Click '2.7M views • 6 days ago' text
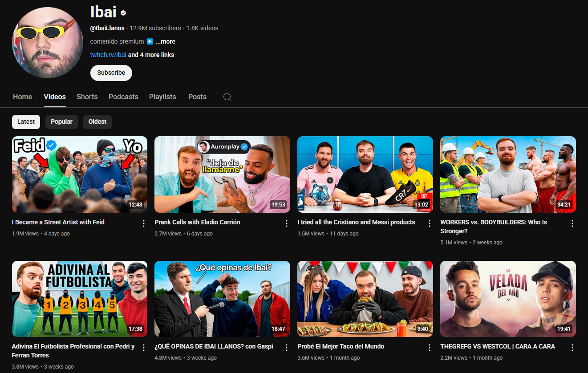This screenshot has height=373, width=588. coord(183,234)
